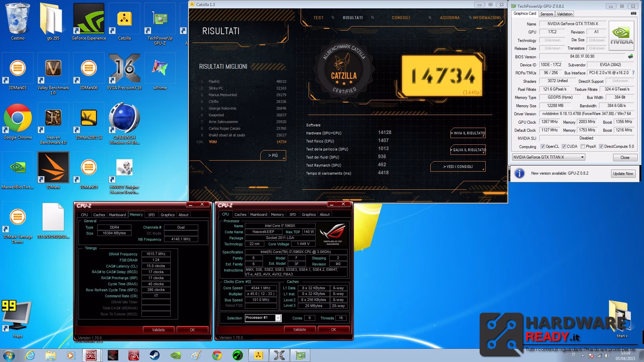Toggle the DirectCompute 5.0 checkbox
The width and height of the screenshot is (644, 362).
coord(601,146)
